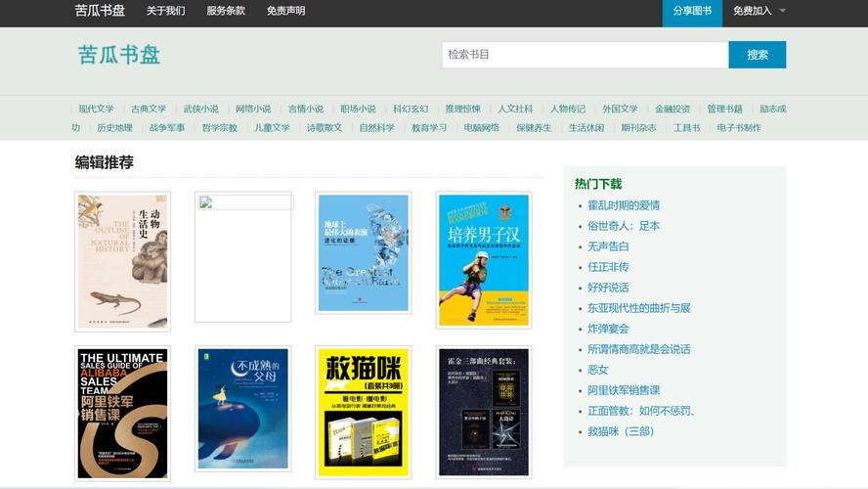Browse the 生活休闲 category

(x=586, y=127)
